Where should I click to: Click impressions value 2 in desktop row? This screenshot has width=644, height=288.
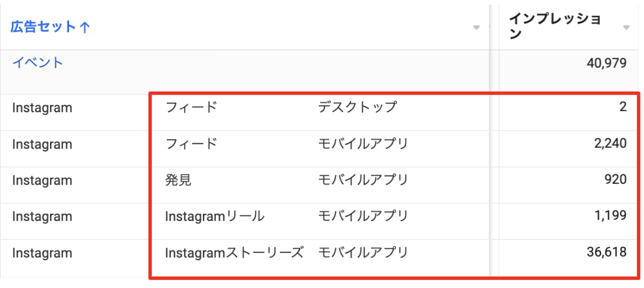pos(623,107)
